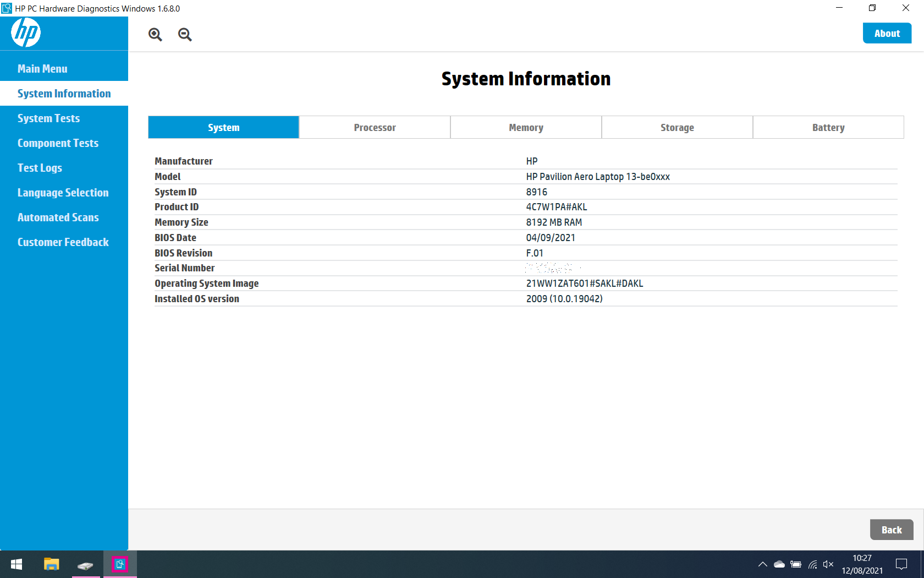This screenshot has width=924, height=578.
Task: Click the HP logo in sidebar
Action: (26, 32)
